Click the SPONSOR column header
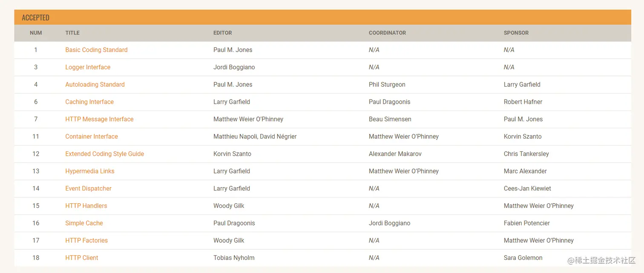This screenshot has width=644, height=273. coord(516,33)
